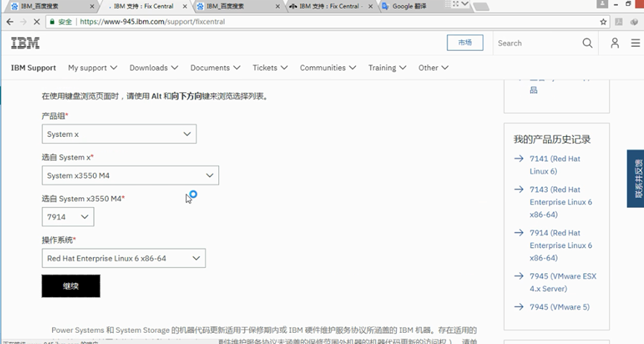Open the System x3550 M4 product dropdown

pyautogui.click(x=130, y=176)
